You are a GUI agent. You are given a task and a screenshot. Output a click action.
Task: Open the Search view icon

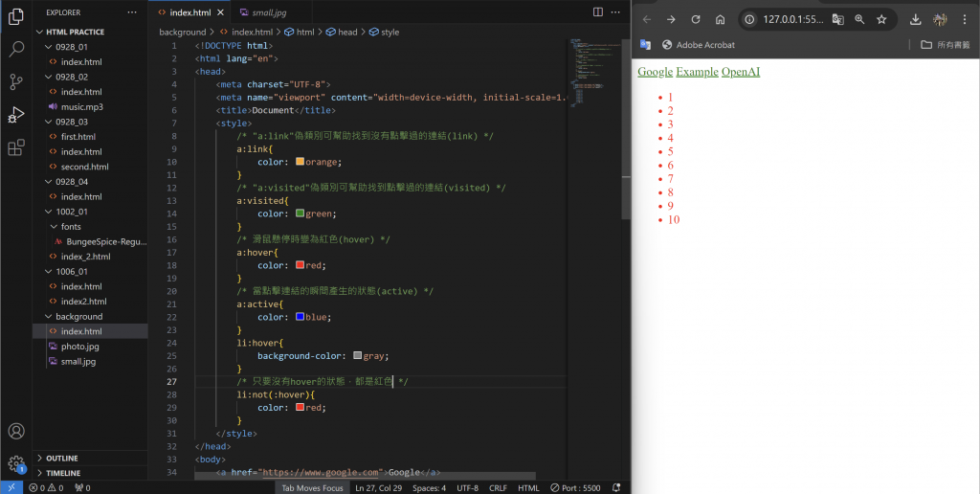click(16, 49)
